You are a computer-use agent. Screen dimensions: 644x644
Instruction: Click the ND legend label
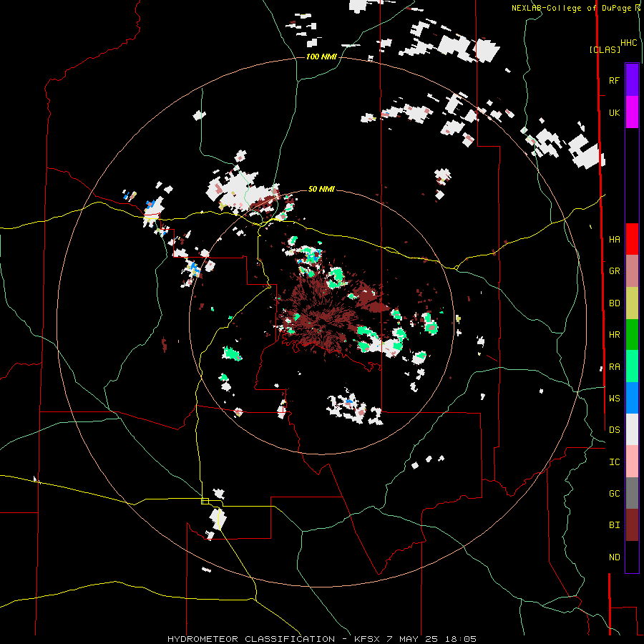pos(614,557)
